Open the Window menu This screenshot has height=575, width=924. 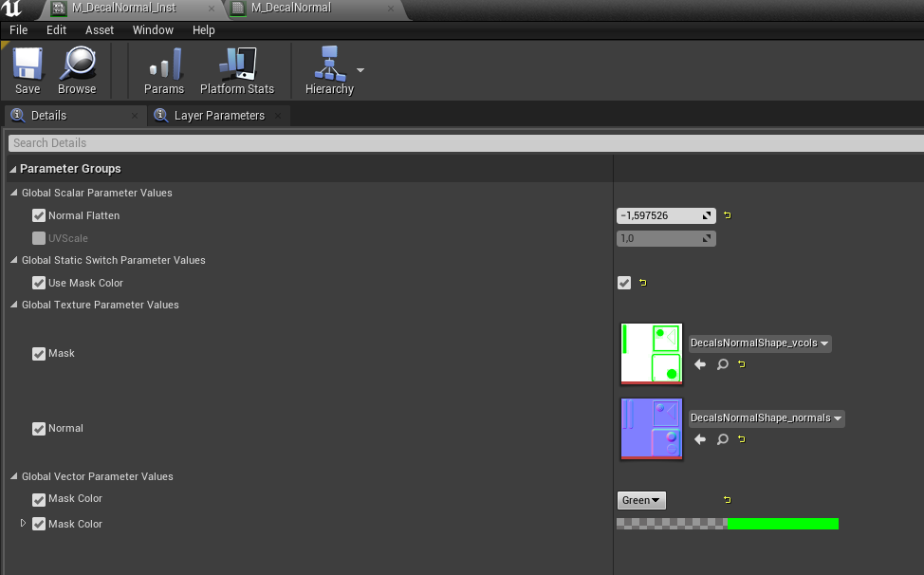[153, 30]
